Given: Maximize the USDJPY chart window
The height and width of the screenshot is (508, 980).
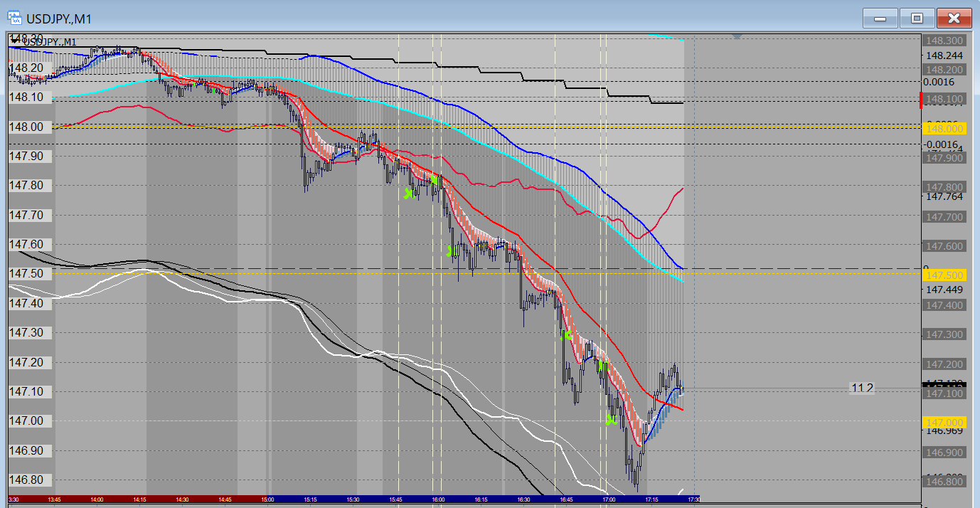Looking at the screenshot, I should pyautogui.click(x=917, y=18).
